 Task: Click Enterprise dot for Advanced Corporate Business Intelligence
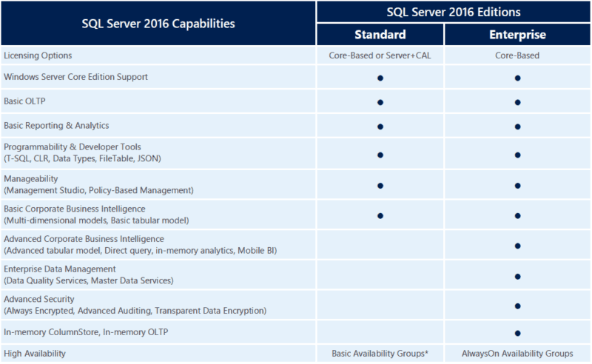point(517,245)
